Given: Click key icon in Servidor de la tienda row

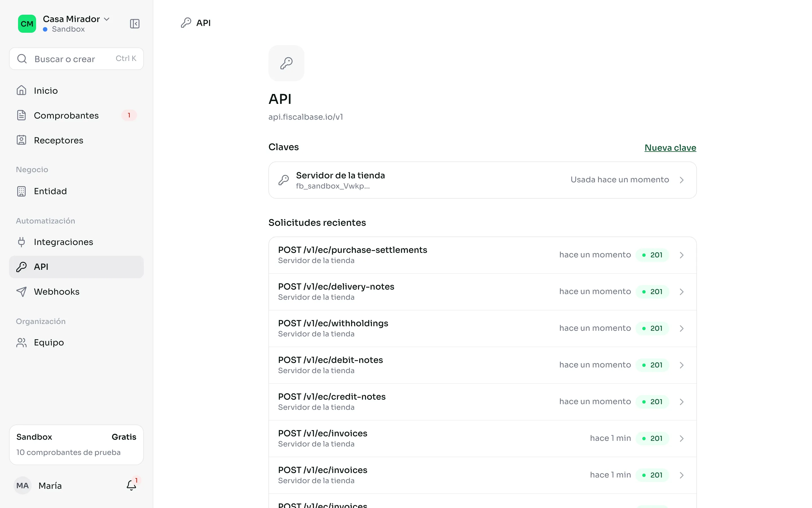Looking at the screenshot, I should pos(284,180).
